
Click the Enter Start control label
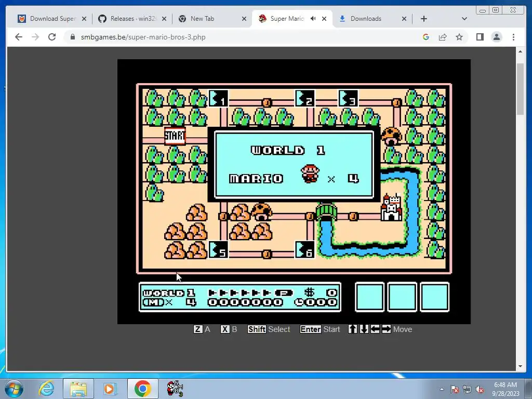coord(320,329)
